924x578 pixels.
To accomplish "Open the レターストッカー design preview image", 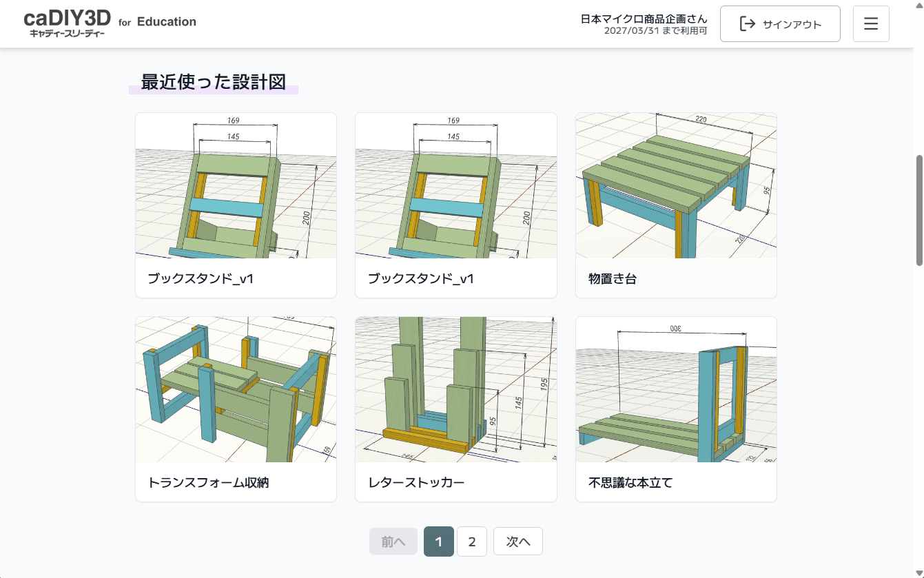I will tap(455, 389).
